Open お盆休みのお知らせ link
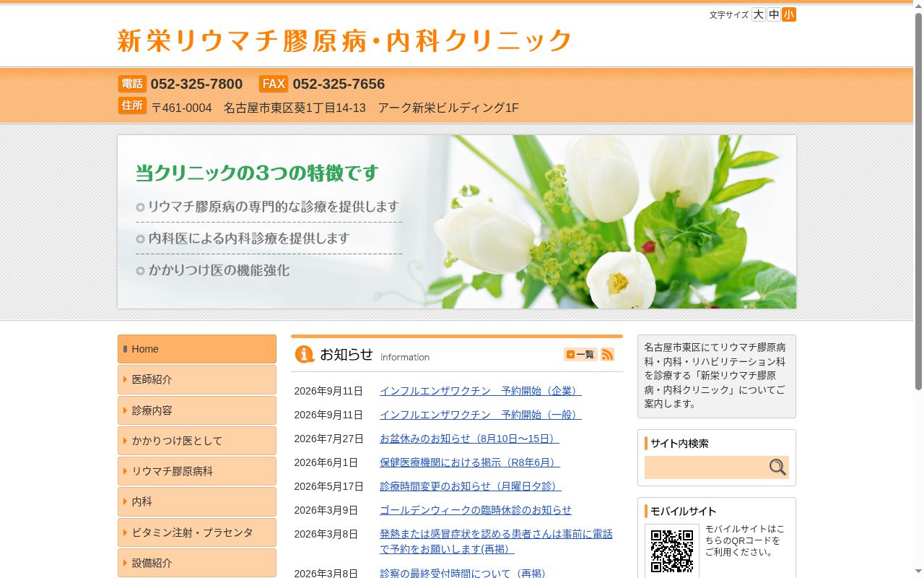This screenshot has width=924, height=578. pos(469,439)
